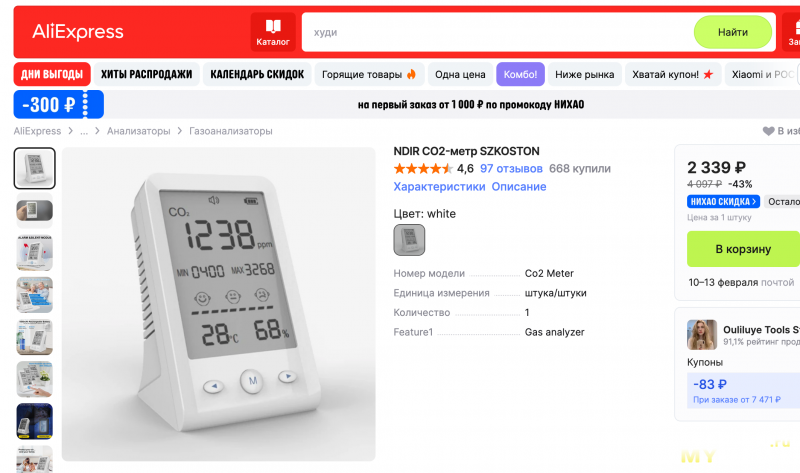Click the НИХАО СКИДКА chevron badge
The image size is (800, 473).
[723, 202]
